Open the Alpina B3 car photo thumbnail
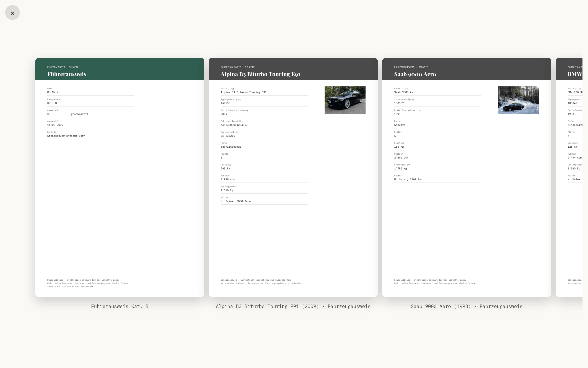 [345, 100]
